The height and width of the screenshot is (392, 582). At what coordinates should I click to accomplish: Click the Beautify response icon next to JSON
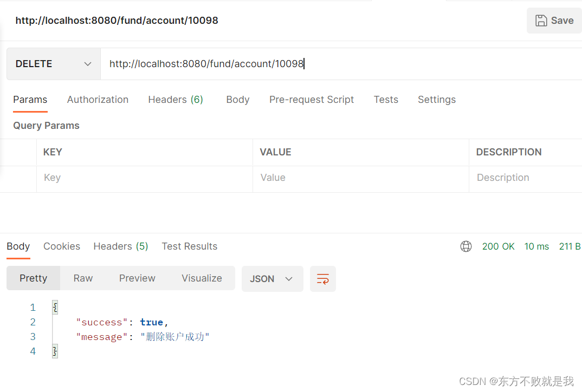pos(322,278)
